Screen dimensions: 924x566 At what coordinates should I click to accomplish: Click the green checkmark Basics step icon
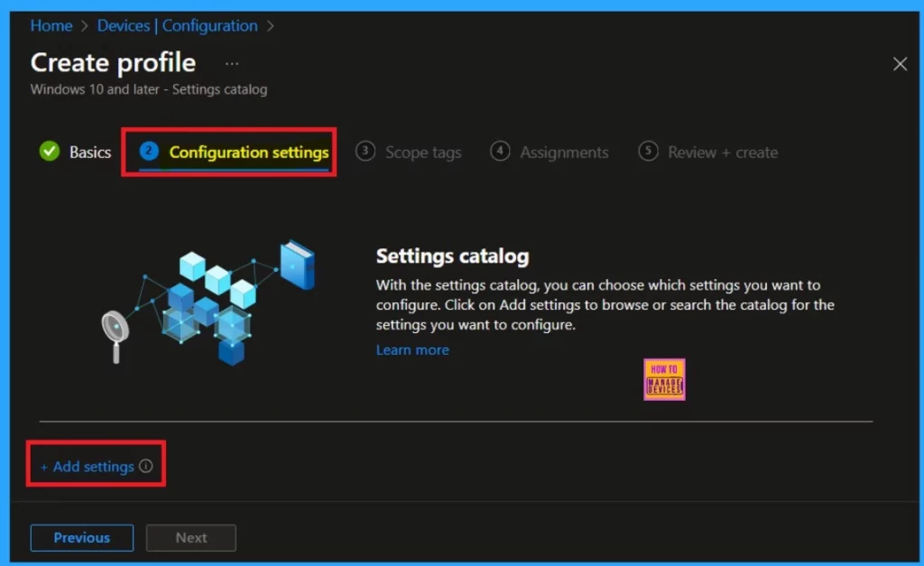coord(50,152)
